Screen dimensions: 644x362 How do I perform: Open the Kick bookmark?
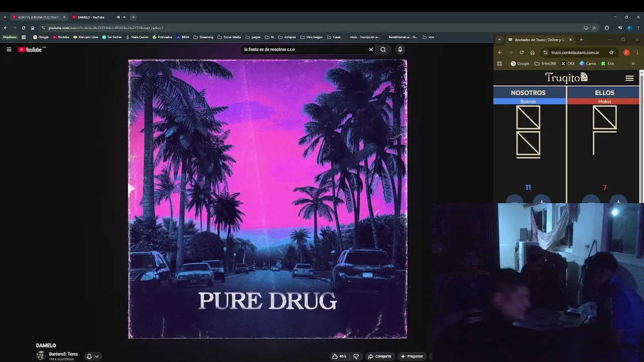(x=608, y=63)
